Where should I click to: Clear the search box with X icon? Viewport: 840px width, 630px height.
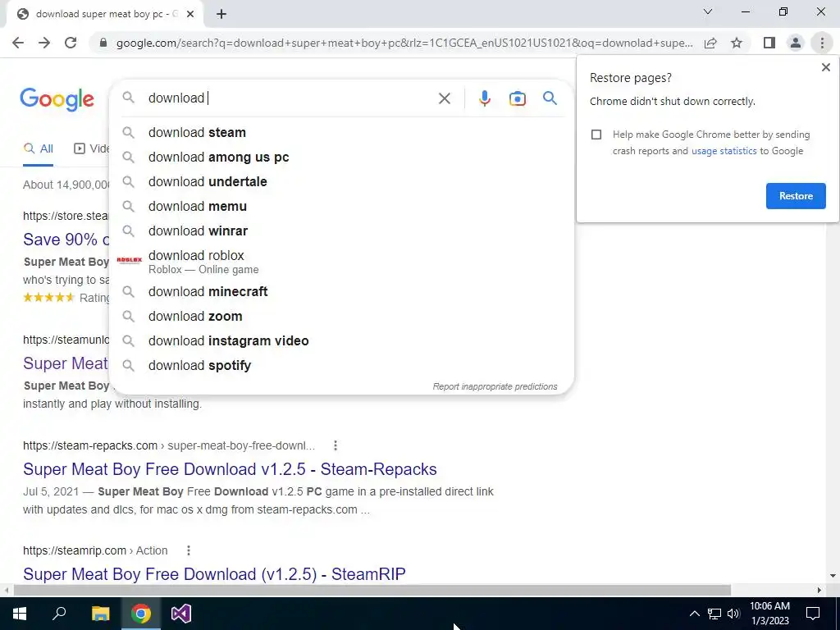[x=444, y=98]
